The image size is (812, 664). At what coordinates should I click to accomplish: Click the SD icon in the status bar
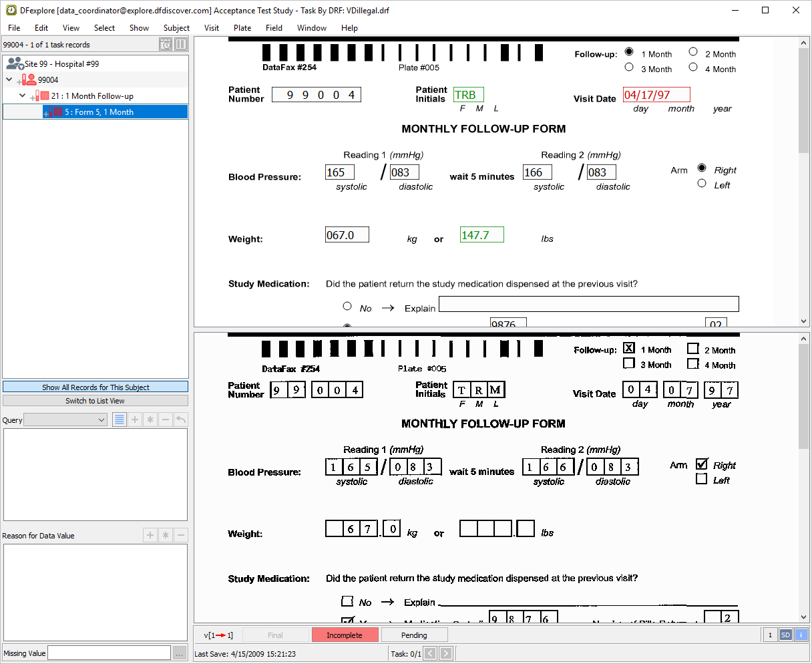[786, 635]
